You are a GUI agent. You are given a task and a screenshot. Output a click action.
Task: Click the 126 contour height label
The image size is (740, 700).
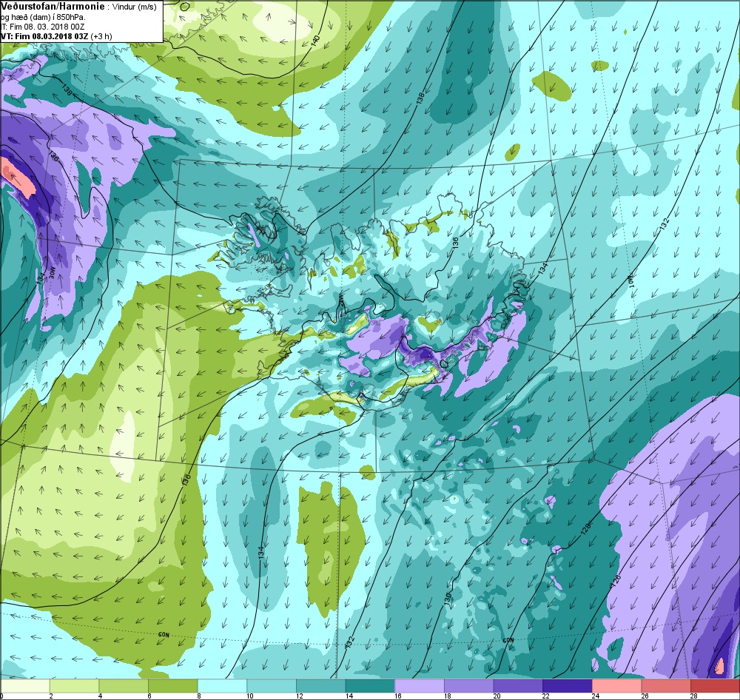[x=616, y=580]
